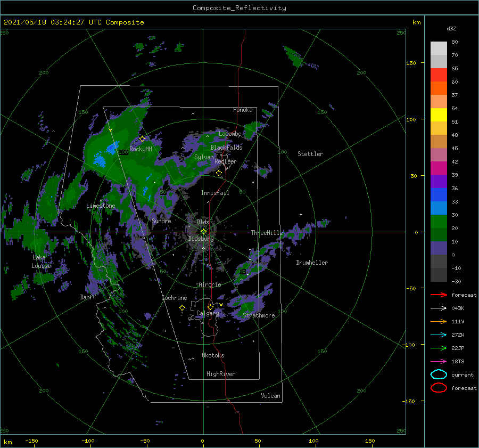This screenshot has height=448, width=479.
Task: Click the yellow V marker northwest of RockyMH
Action: 111,131
